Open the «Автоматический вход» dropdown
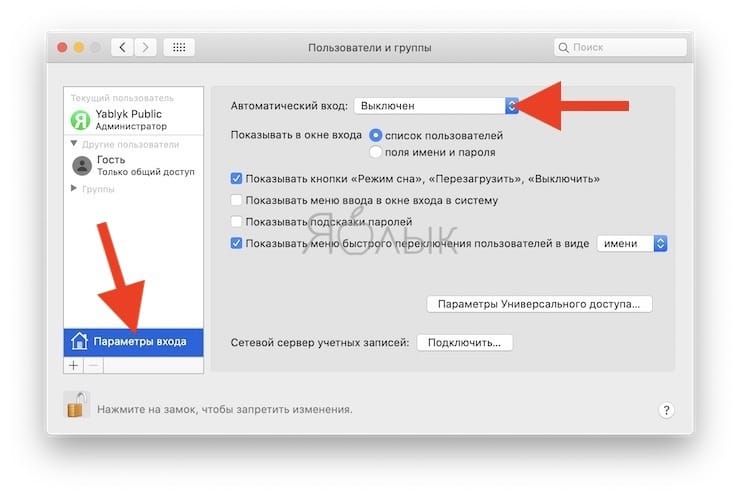This screenshot has width=740, height=496. pyautogui.click(x=436, y=106)
